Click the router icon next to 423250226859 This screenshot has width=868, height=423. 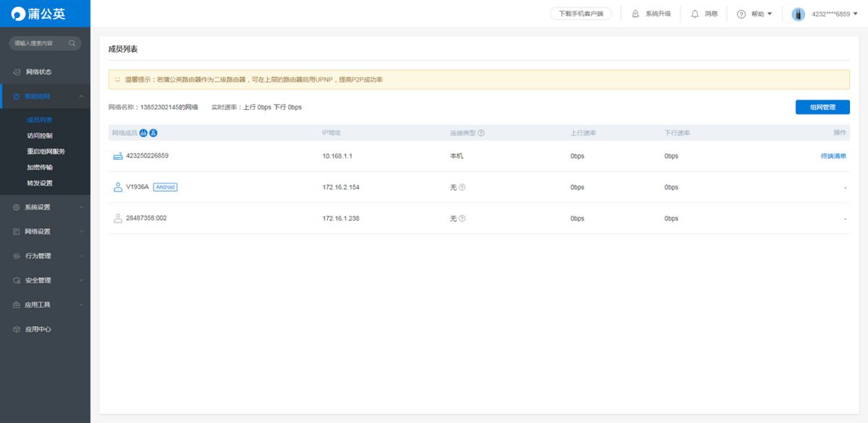click(118, 156)
